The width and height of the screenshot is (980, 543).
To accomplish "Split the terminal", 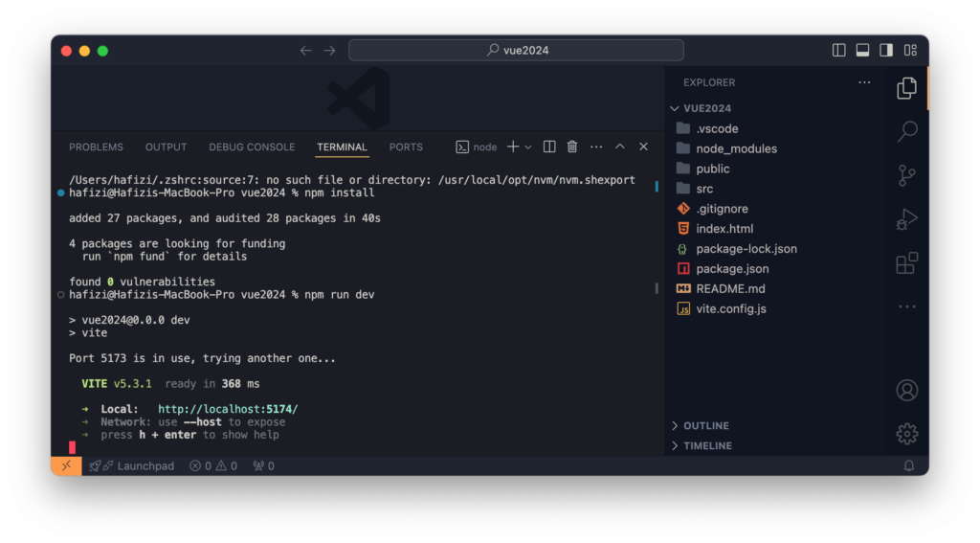I will pos(549,147).
